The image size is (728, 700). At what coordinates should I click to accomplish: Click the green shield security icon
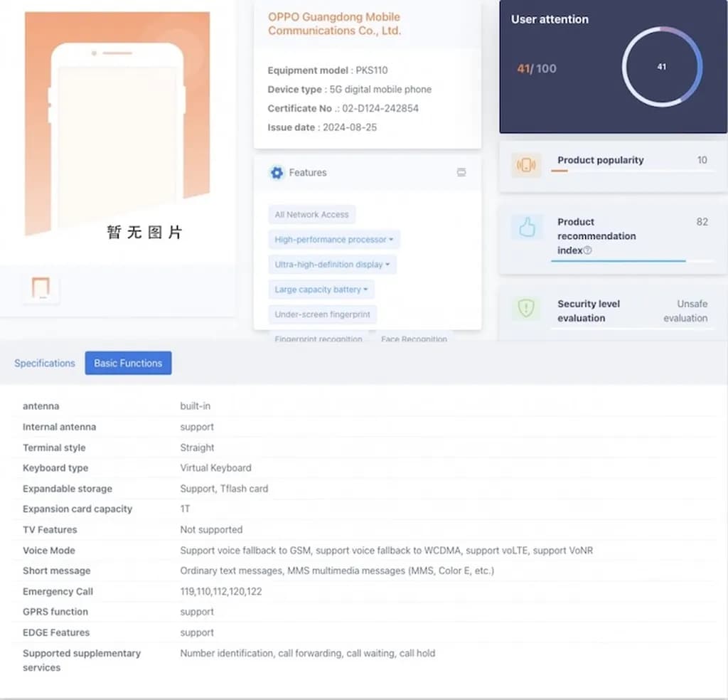coord(526,308)
